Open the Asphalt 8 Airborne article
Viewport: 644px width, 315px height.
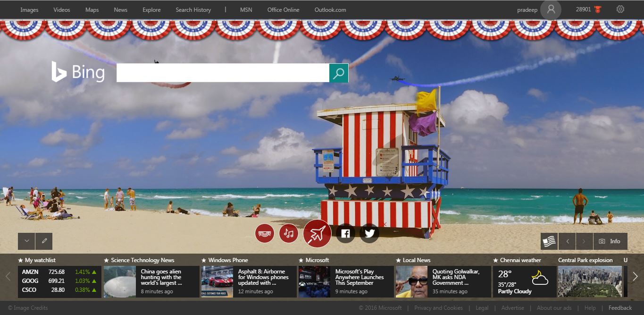(x=263, y=277)
